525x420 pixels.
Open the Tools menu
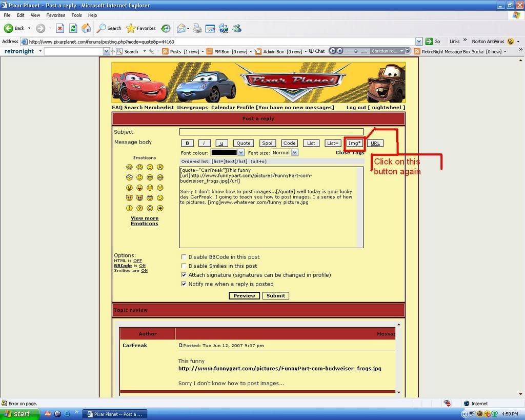[x=76, y=15]
